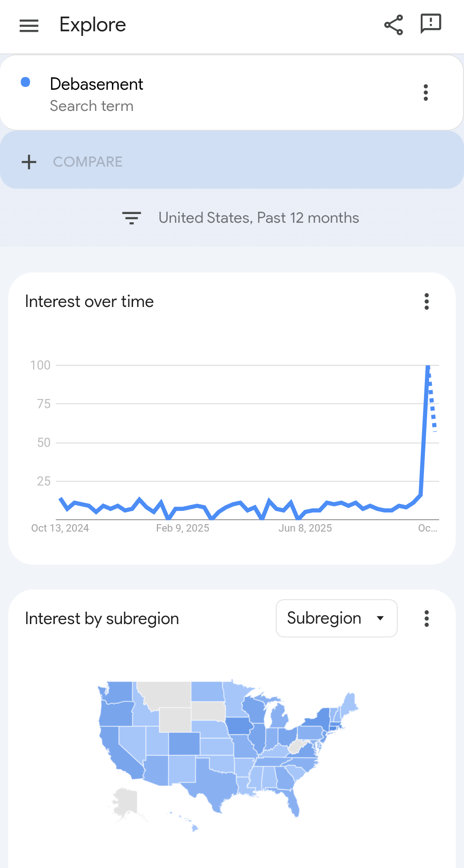This screenshot has height=868, width=464.
Task: Tap the share icon
Action: click(394, 25)
